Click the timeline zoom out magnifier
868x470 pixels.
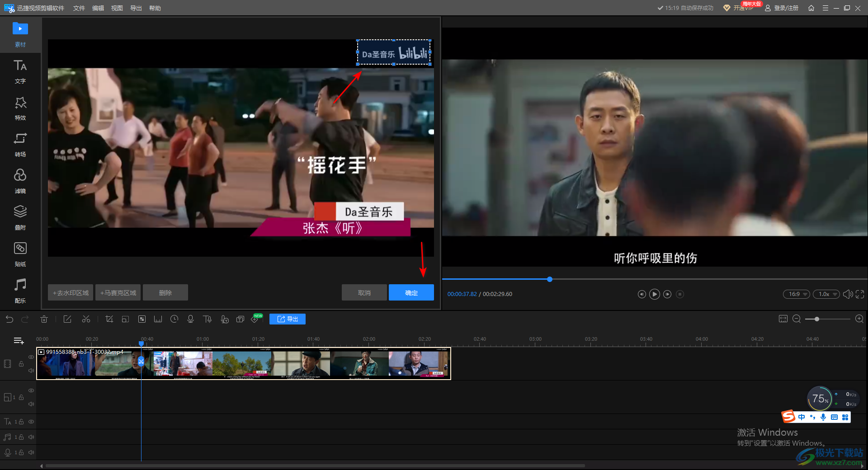[x=797, y=319]
